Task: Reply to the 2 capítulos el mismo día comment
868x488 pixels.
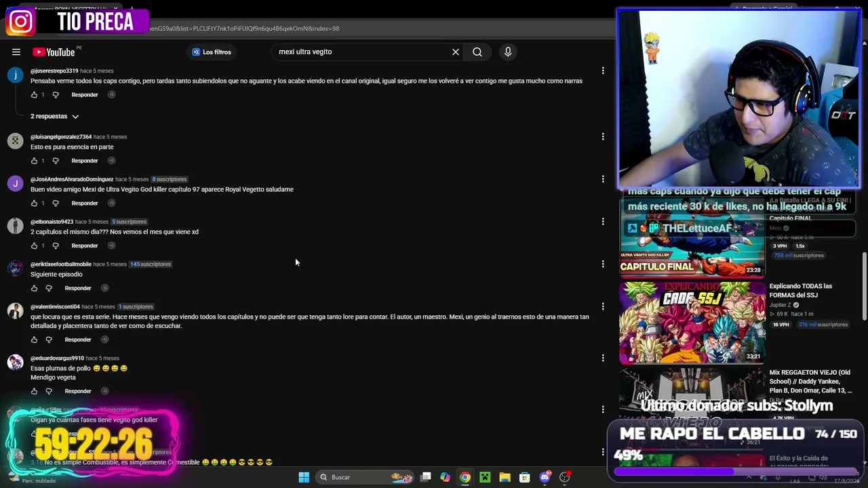Action: pyautogui.click(x=85, y=246)
